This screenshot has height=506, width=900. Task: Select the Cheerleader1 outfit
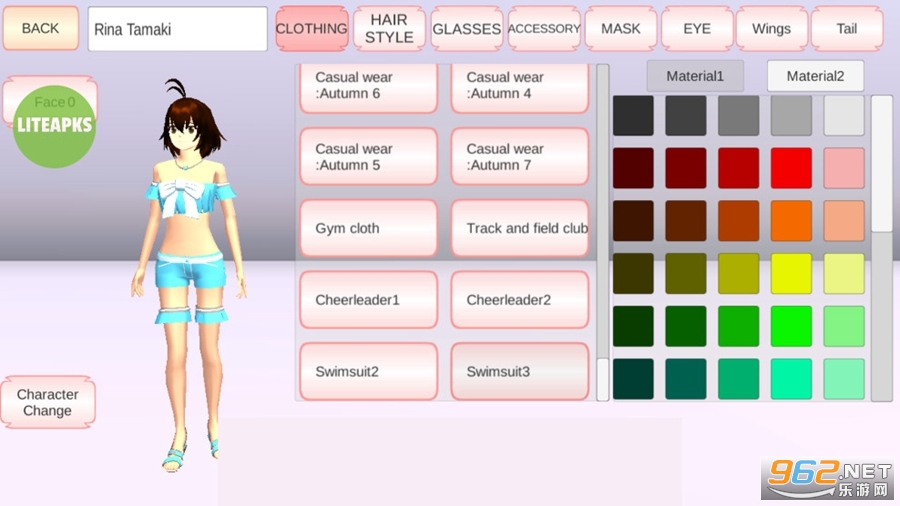pyautogui.click(x=369, y=300)
